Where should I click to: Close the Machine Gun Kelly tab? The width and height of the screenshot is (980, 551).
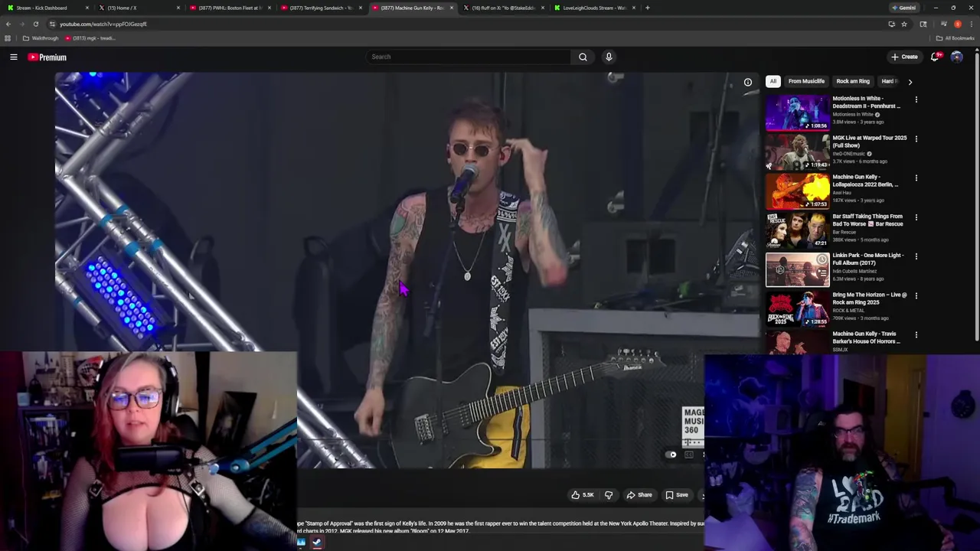(451, 8)
